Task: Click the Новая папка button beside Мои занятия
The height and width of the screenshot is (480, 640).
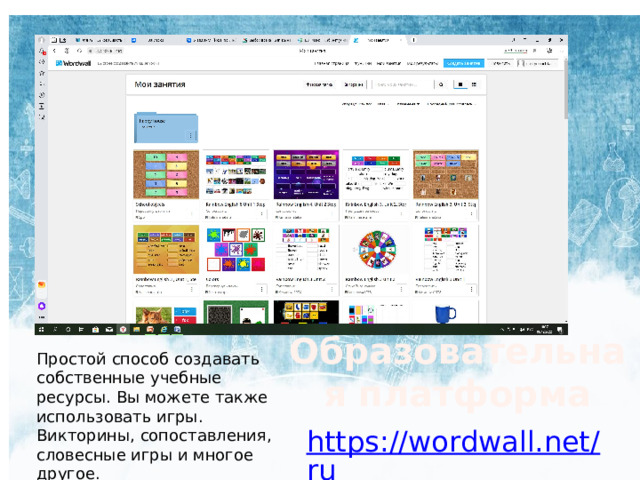Action: point(319,84)
